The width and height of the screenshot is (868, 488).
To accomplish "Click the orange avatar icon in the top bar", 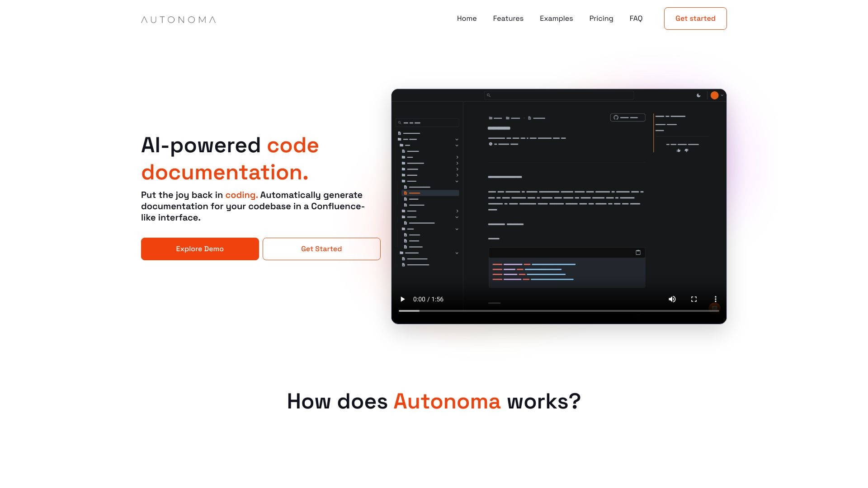I will pyautogui.click(x=715, y=95).
